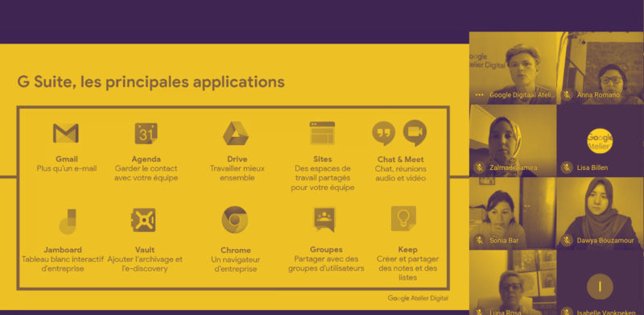Click muted mic icon beside Lisa Billen

coord(568,168)
